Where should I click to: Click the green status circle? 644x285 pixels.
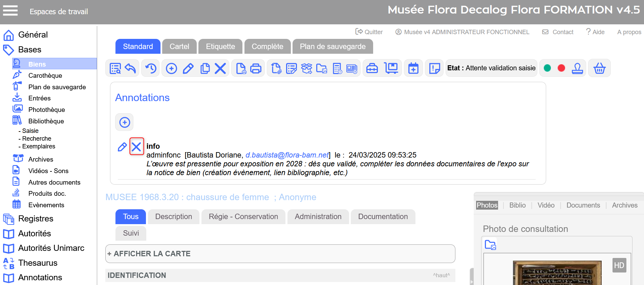[547, 68]
